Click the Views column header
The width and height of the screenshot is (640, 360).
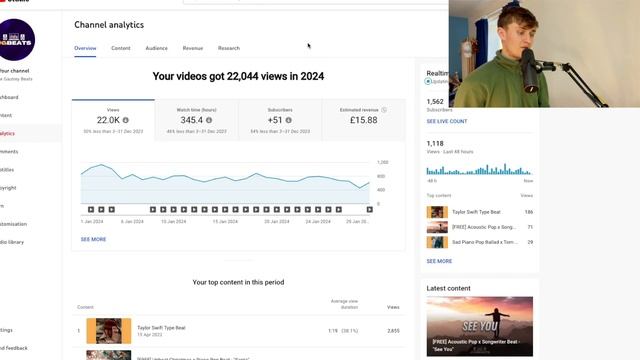393,307
